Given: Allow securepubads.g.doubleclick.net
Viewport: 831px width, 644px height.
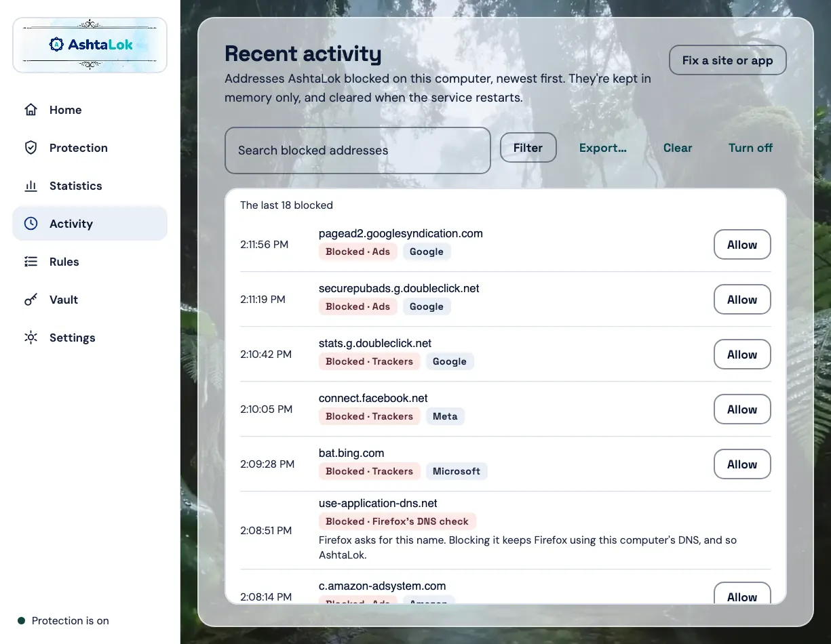Looking at the screenshot, I should click(x=742, y=300).
